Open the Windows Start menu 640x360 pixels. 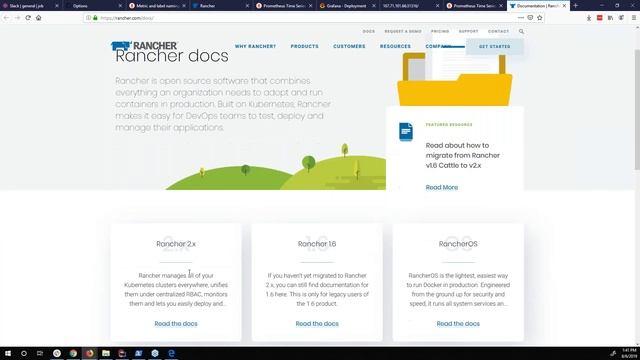(8, 353)
